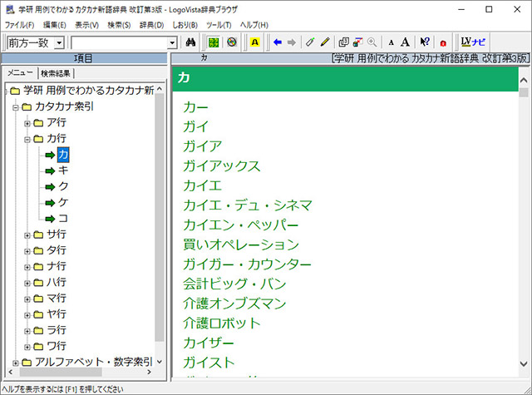Click the copy pages icon
This screenshot has height=395, width=532.
(343, 42)
